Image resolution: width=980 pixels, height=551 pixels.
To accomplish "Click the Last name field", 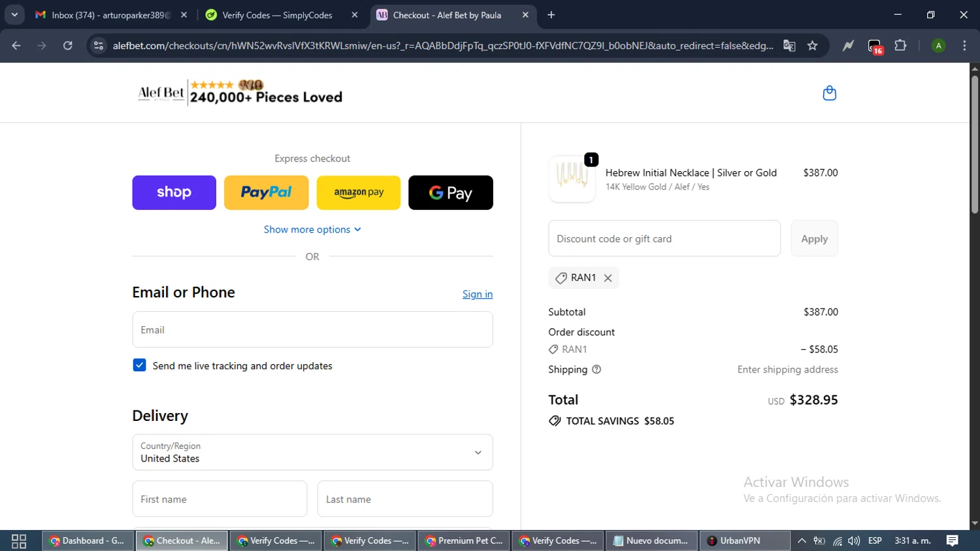I will (x=405, y=499).
